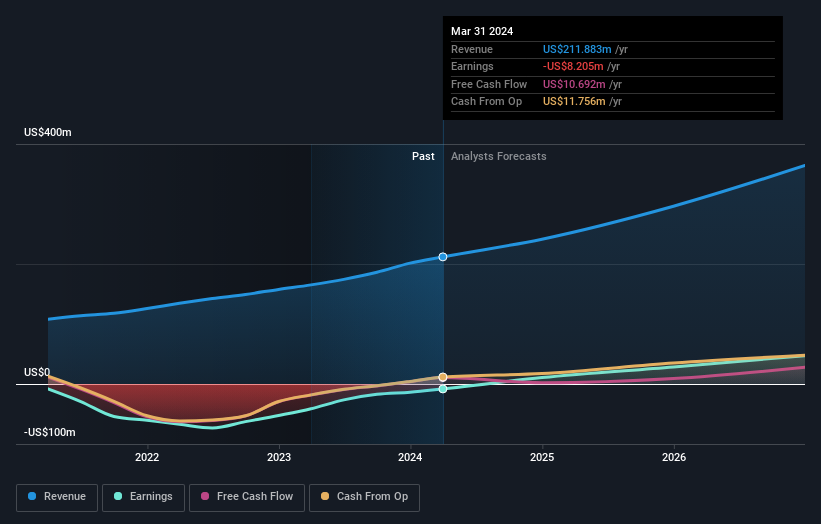The width and height of the screenshot is (821, 524).
Task: Click the US$0 y-axis label
Action: pyautogui.click(x=37, y=372)
